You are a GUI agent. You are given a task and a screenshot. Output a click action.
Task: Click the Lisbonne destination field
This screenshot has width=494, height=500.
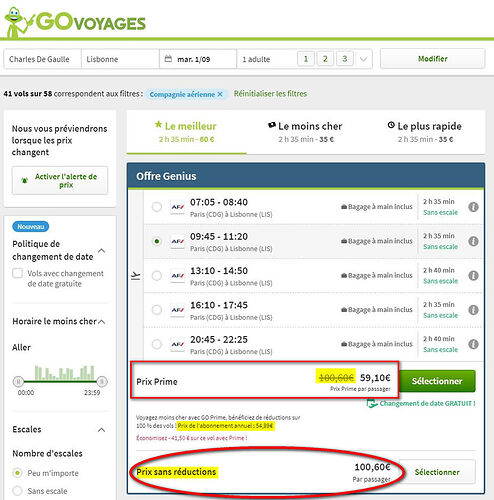point(120,59)
